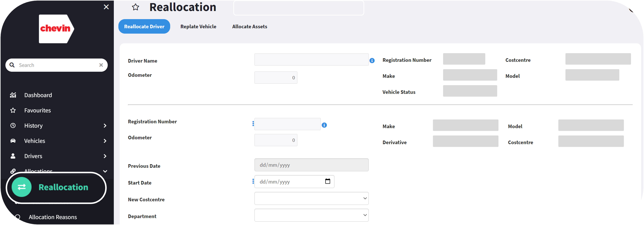
Task: Focus the new Registration Number input
Action: click(x=288, y=124)
